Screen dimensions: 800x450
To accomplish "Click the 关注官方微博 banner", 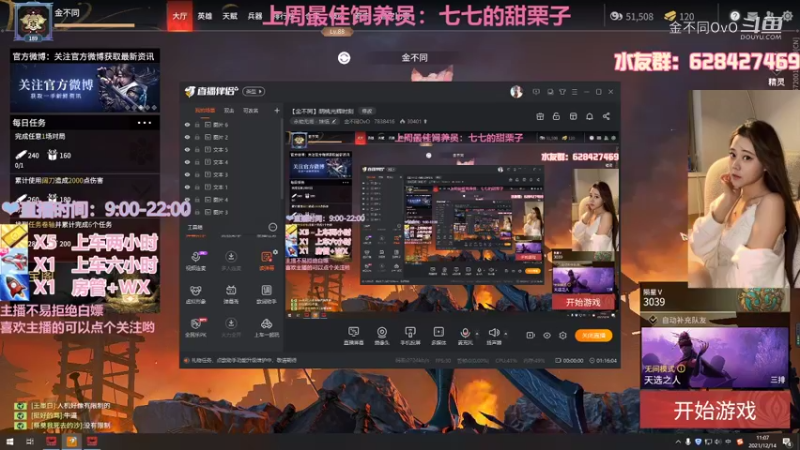I will pos(85,88).
